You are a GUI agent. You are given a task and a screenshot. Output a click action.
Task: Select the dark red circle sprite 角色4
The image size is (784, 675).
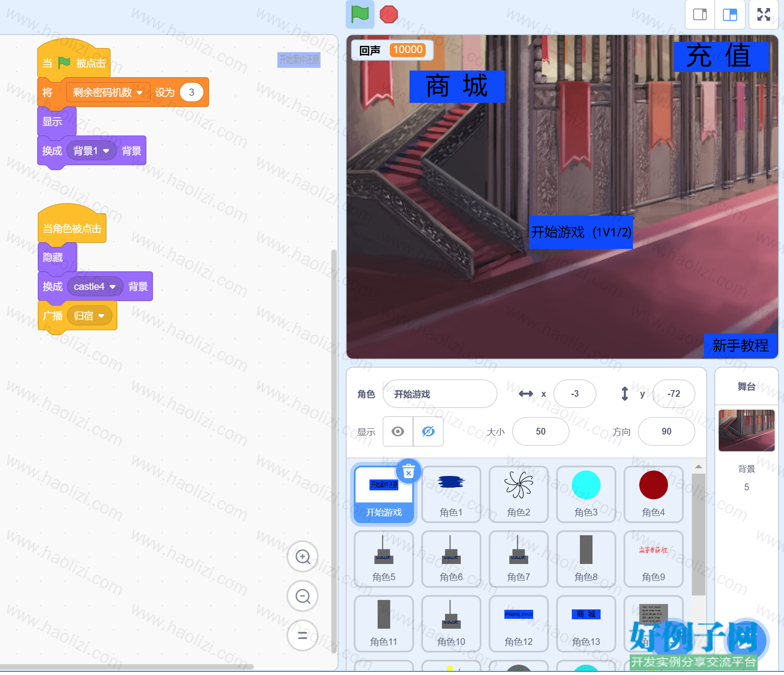(654, 494)
